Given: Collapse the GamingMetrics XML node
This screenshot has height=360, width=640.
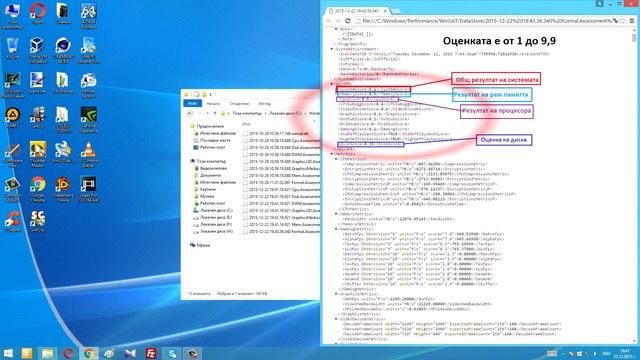Looking at the screenshot, I should coord(336,229).
